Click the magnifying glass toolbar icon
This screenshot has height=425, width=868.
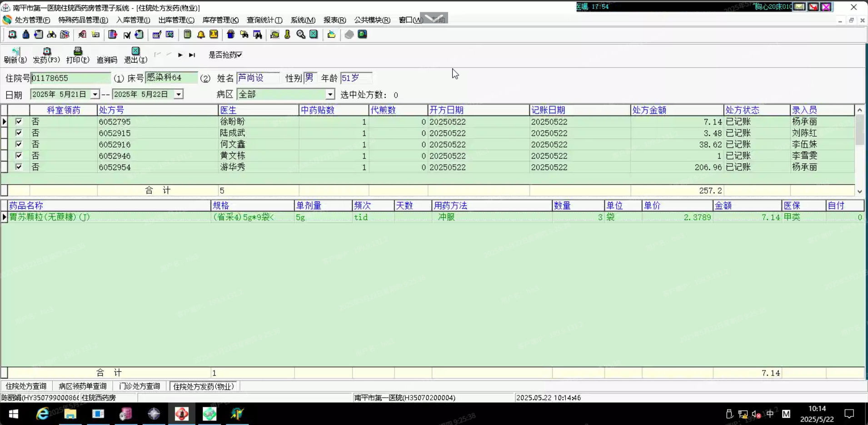tap(301, 35)
